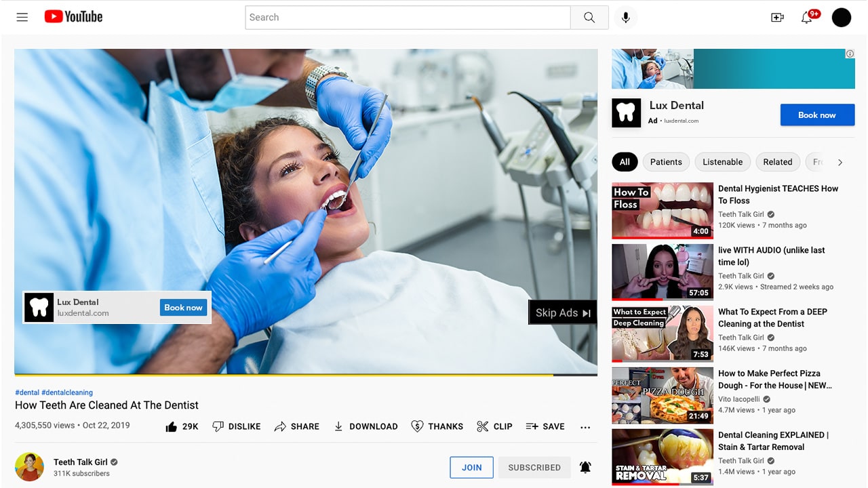868x488 pixels.
Task: Open the hamburger guide menu
Action: [22, 18]
